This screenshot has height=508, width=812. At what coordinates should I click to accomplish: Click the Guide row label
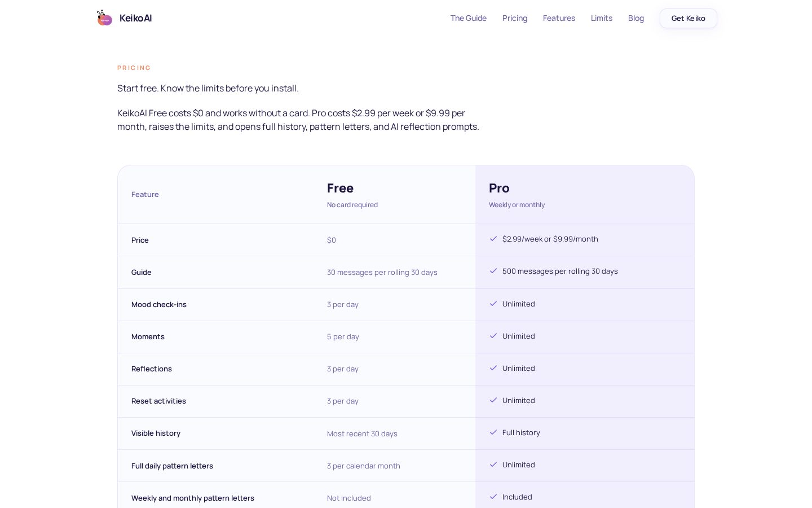142,272
